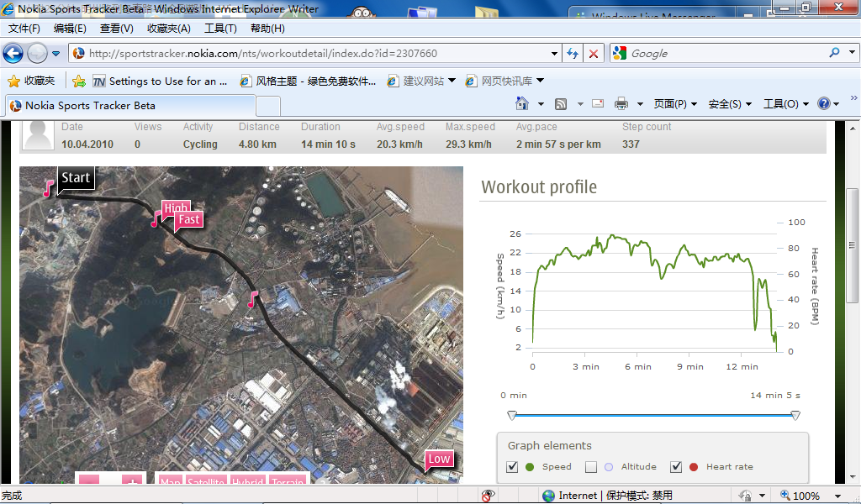This screenshot has height=504, width=861.
Task: Check the Altitude graph element checkbox
Action: pyautogui.click(x=591, y=467)
